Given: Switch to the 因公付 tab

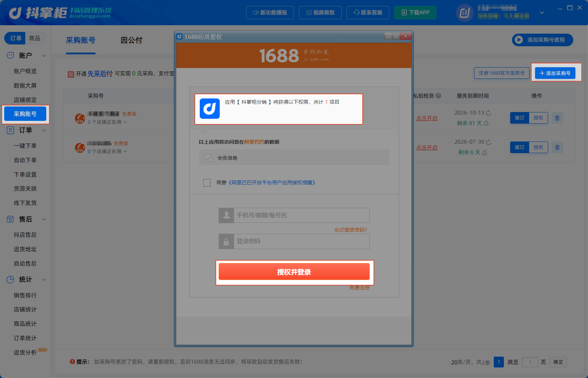Looking at the screenshot, I should click(131, 40).
